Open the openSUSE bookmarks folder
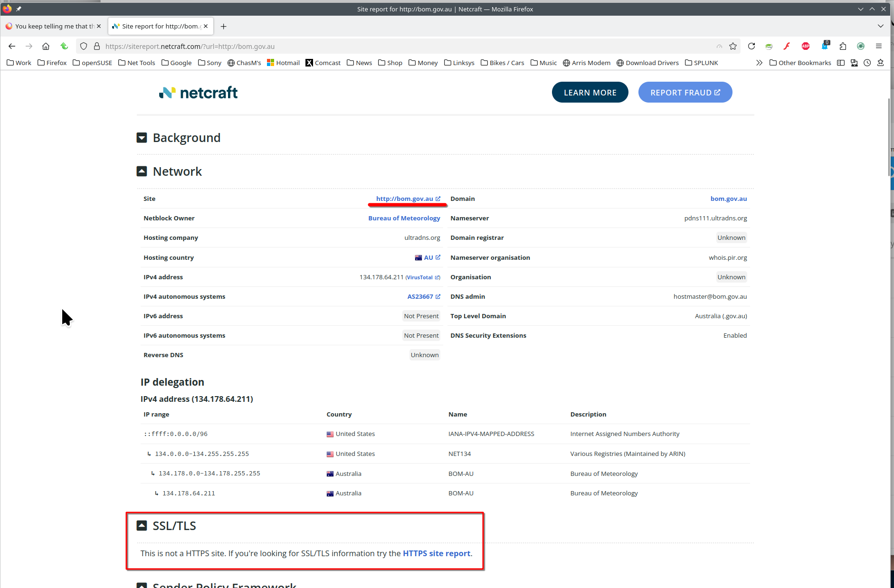Image resolution: width=894 pixels, height=588 pixels. (x=93, y=63)
